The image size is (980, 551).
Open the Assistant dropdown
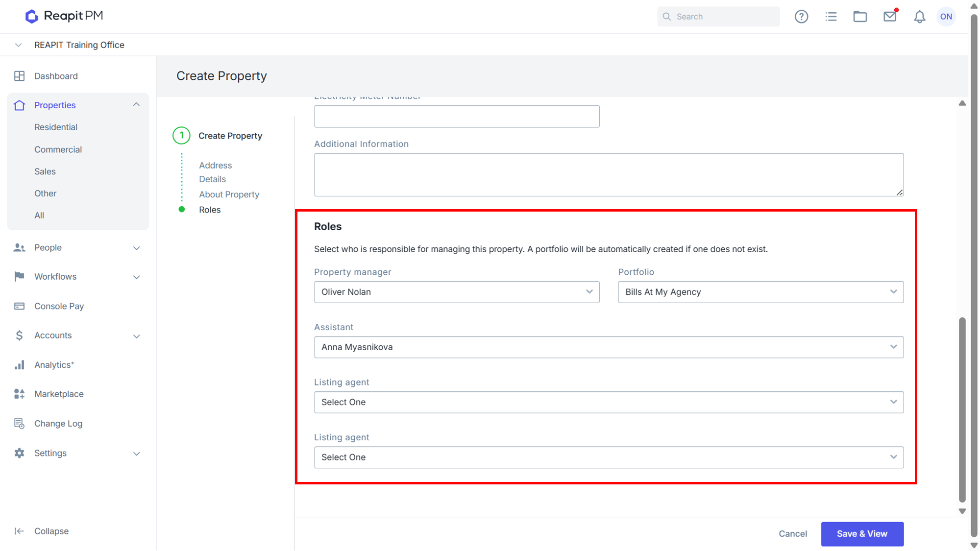609,347
